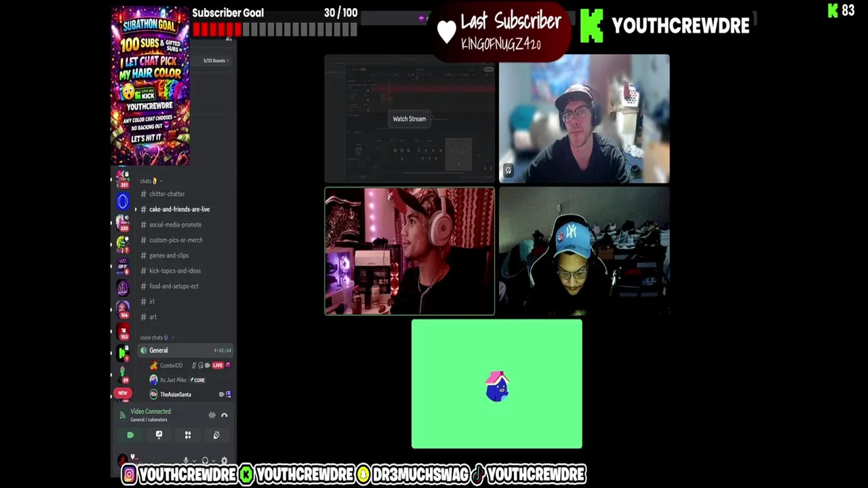Image resolution: width=868 pixels, height=488 pixels.
Task: Collapse the voice chats category
Action: click(157, 338)
